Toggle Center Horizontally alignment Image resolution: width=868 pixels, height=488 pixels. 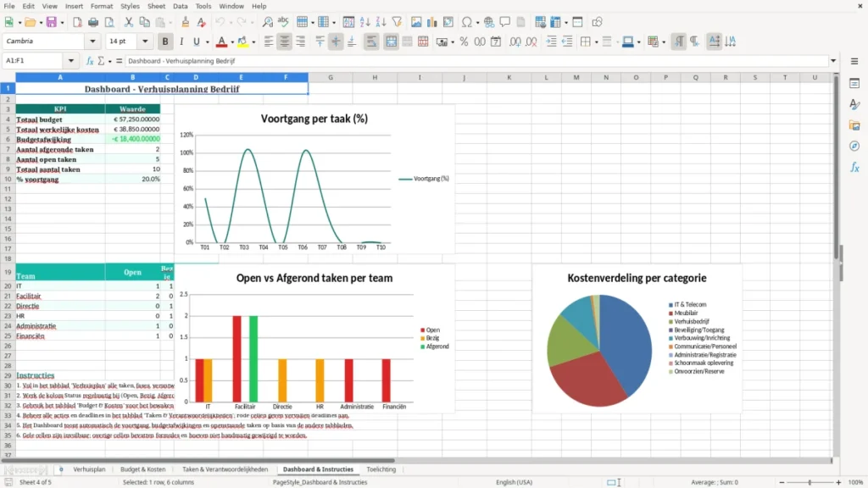click(285, 42)
